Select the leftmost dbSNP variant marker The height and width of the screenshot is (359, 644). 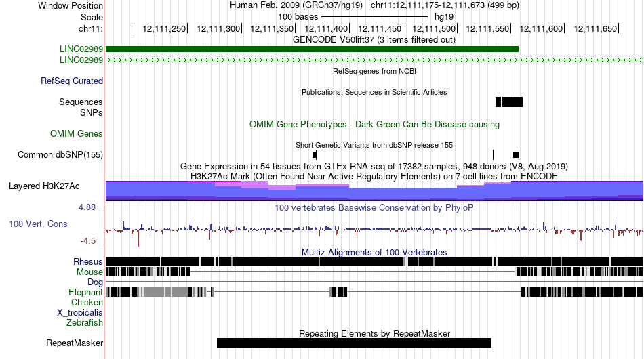point(315,154)
